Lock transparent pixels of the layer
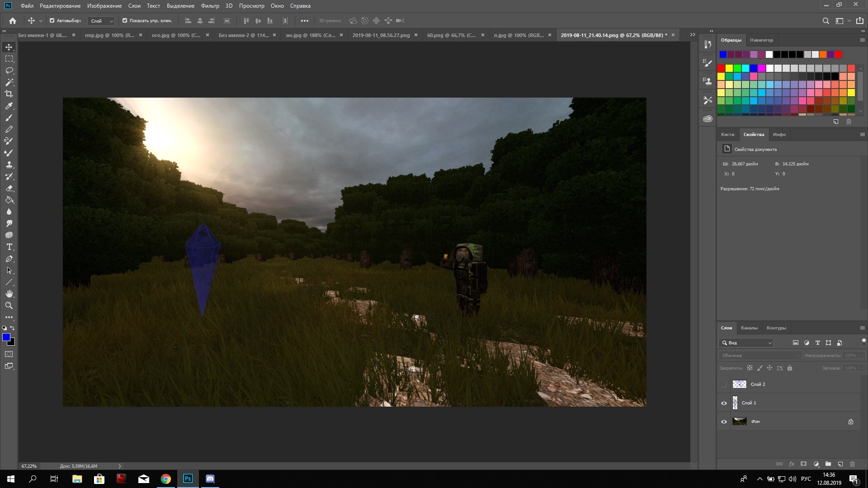 click(x=750, y=368)
